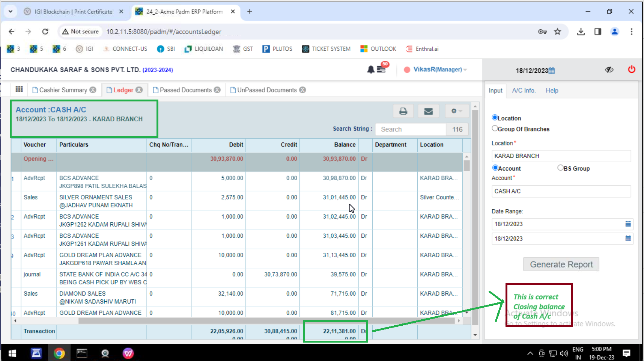Screen dimensions: 644x361
Task: Open new browser tab
Action: 250,12
